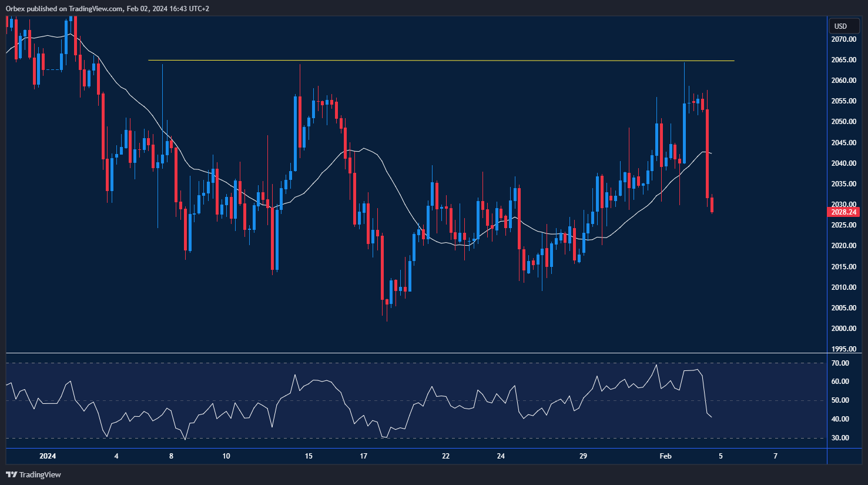The image size is (868, 485).
Task: Open the USD currency selector
Action: point(841,26)
